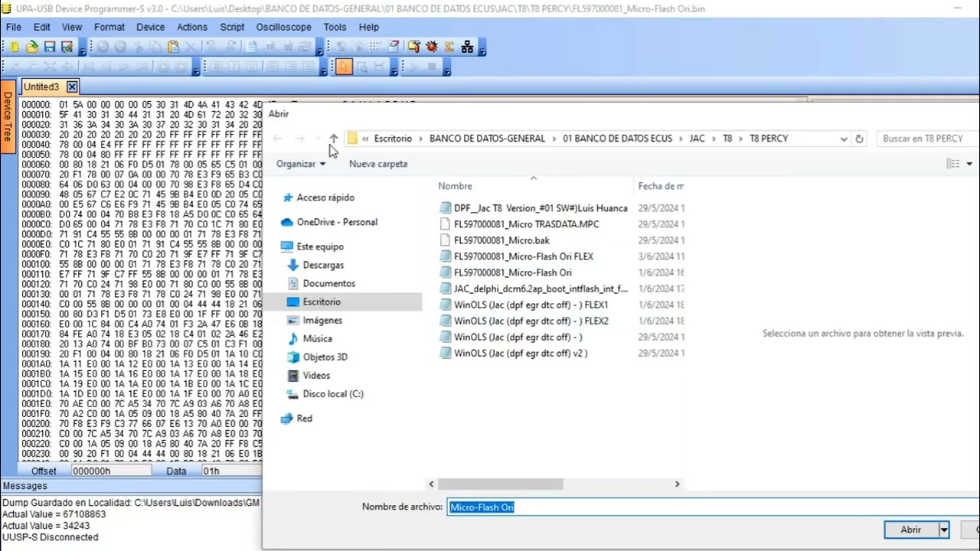The width and height of the screenshot is (980, 551).
Task: Click the hammer tools toolbar icon
Action: pyautogui.click(x=414, y=47)
